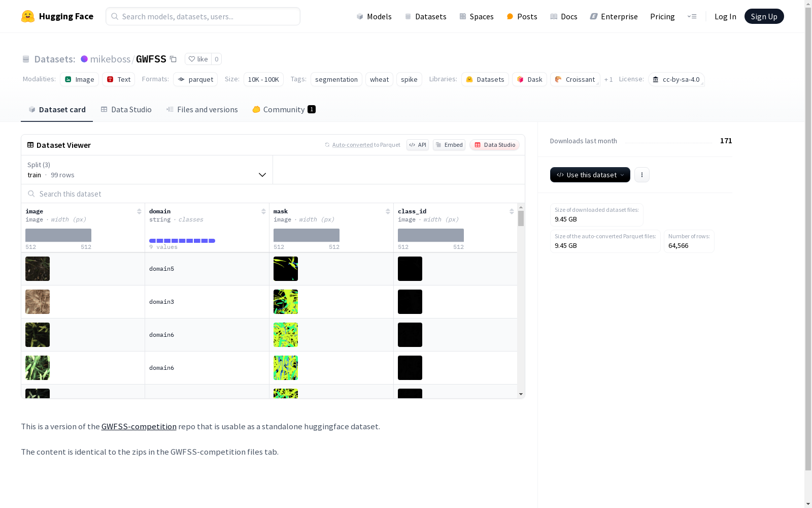
Task: Click the Text modality tag
Action: [x=119, y=79]
